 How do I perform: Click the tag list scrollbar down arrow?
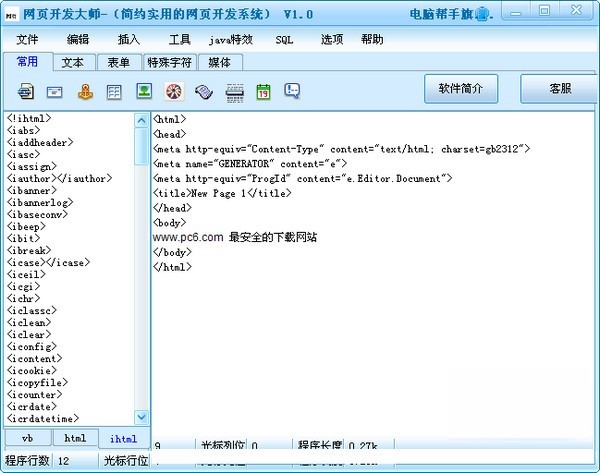142,417
